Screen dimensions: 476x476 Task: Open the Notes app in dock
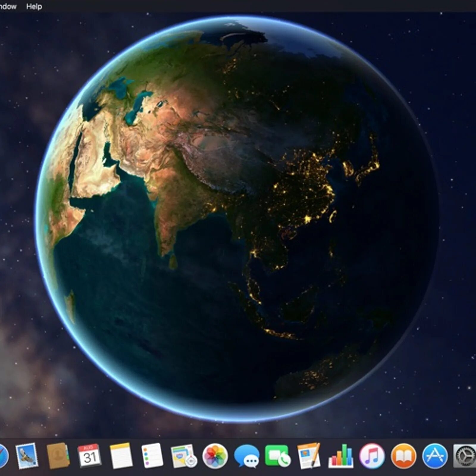[x=121, y=456]
